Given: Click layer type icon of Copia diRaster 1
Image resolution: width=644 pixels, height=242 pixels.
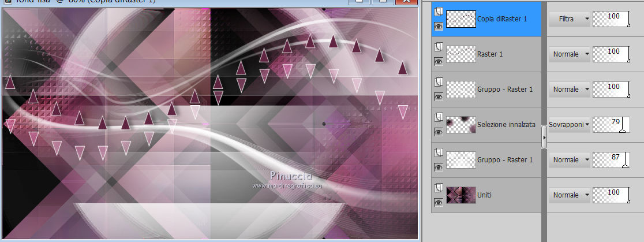Looking at the screenshot, I should 438,11.
